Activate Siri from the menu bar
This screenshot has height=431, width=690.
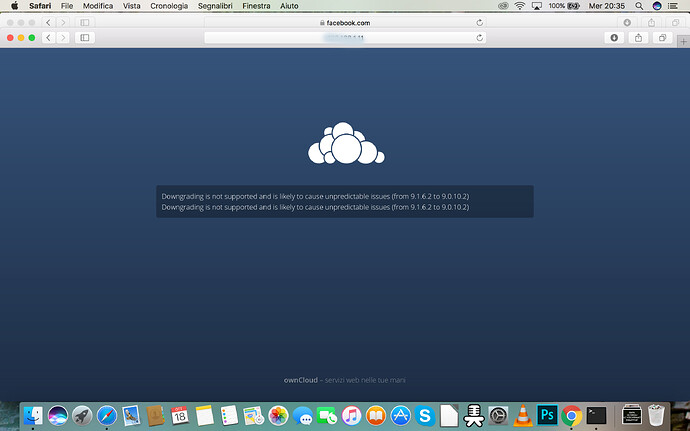pyautogui.click(x=657, y=6)
